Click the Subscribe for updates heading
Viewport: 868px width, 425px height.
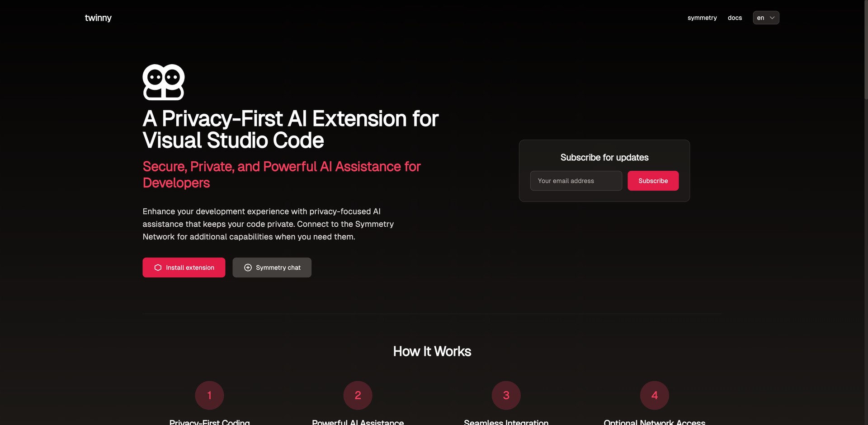[604, 157]
